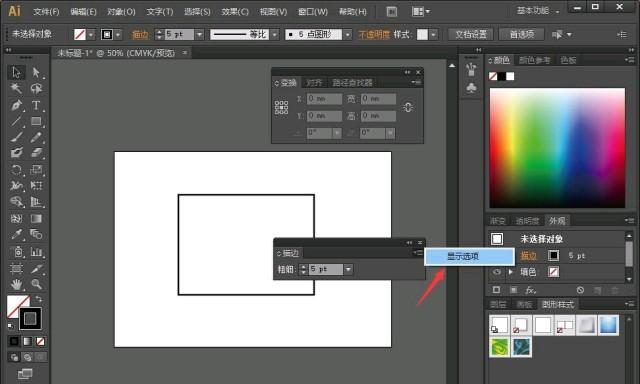Select the Hand tool
Screen dimensions: 640x384
16,284
